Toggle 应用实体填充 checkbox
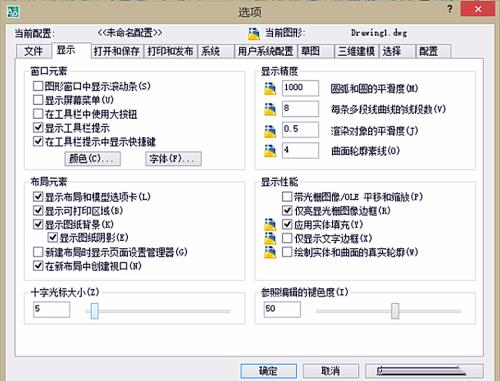The image size is (500, 381). [287, 224]
